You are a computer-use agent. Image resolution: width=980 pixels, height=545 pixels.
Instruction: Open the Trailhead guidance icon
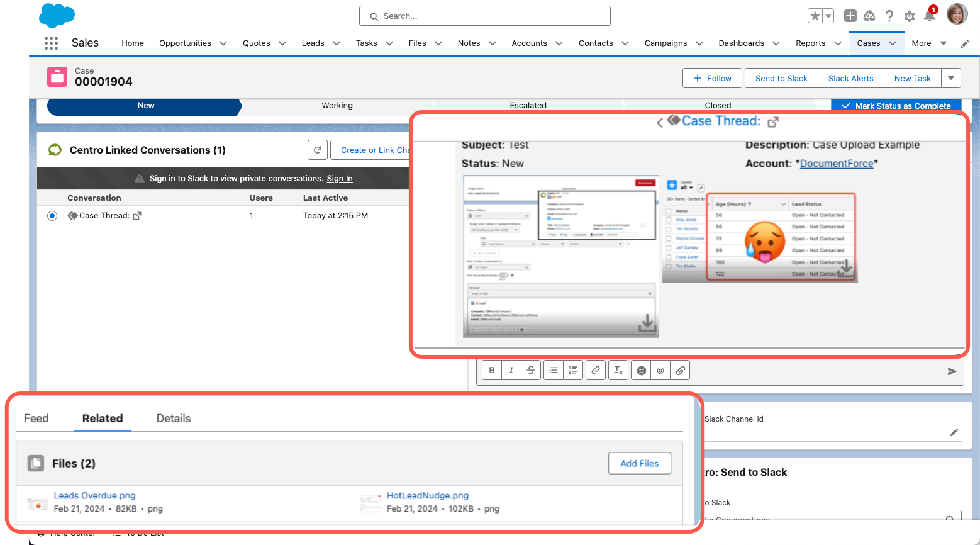pos(869,16)
